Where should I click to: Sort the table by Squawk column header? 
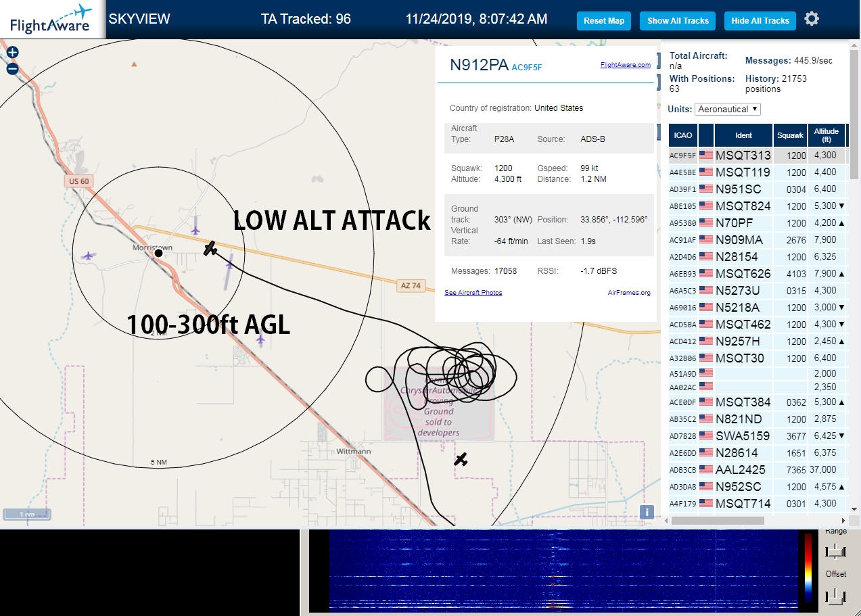[790, 135]
